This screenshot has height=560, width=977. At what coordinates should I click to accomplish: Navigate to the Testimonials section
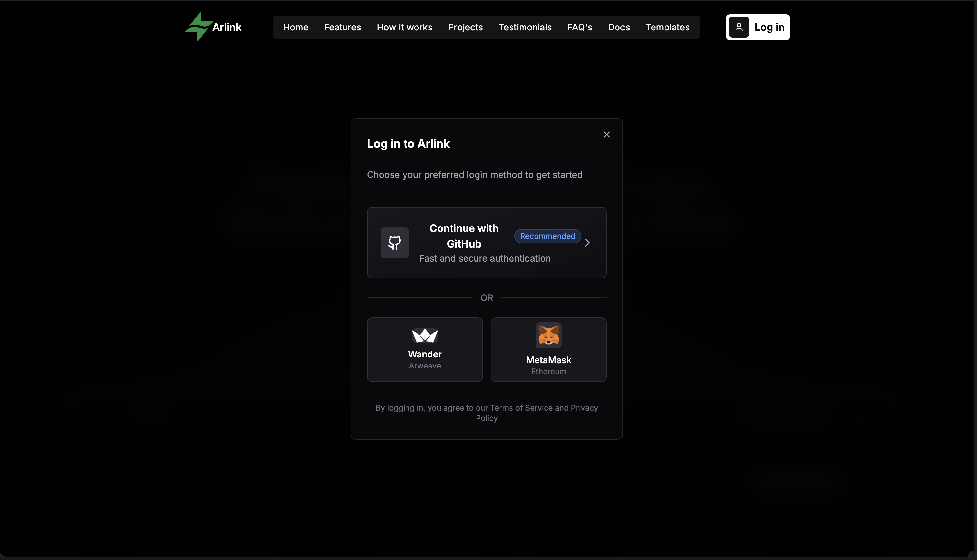coord(525,27)
